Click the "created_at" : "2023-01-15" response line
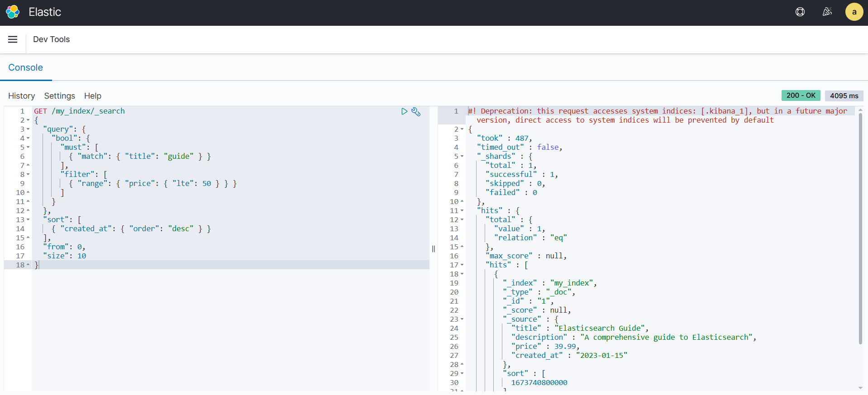 coord(569,356)
